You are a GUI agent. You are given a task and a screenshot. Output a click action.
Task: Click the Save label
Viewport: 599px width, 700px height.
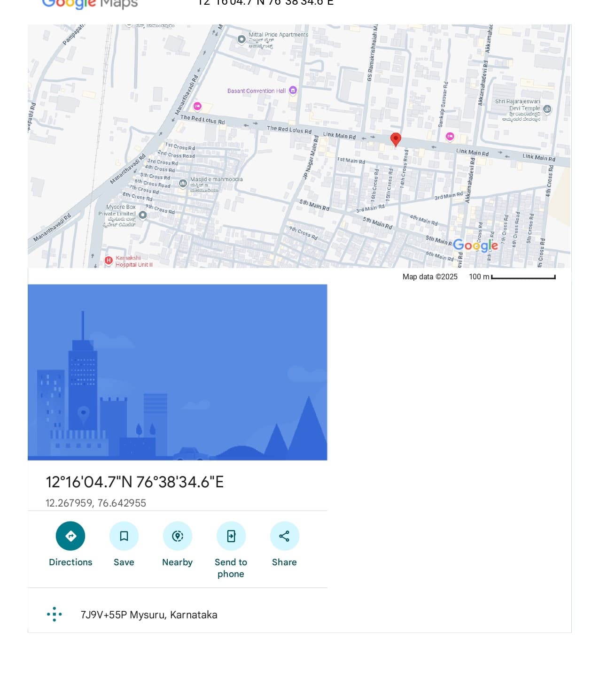124,562
